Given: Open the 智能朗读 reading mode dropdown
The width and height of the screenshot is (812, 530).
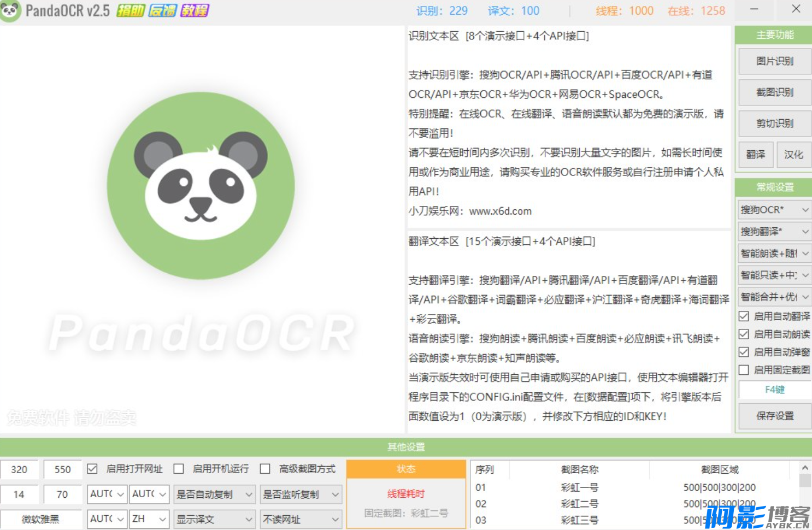Looking at the screenshot, I should tap(774, 254).
